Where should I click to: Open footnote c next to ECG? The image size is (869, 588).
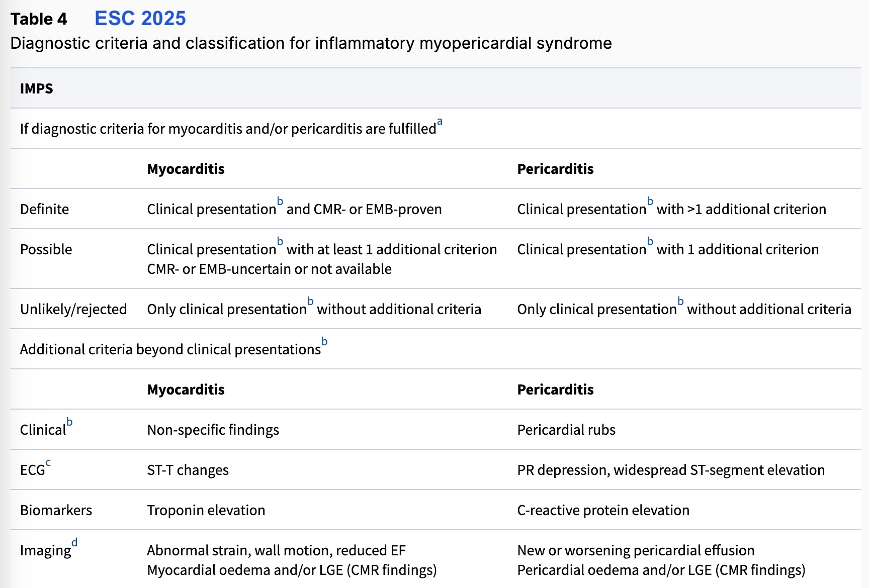click(48, 462)
